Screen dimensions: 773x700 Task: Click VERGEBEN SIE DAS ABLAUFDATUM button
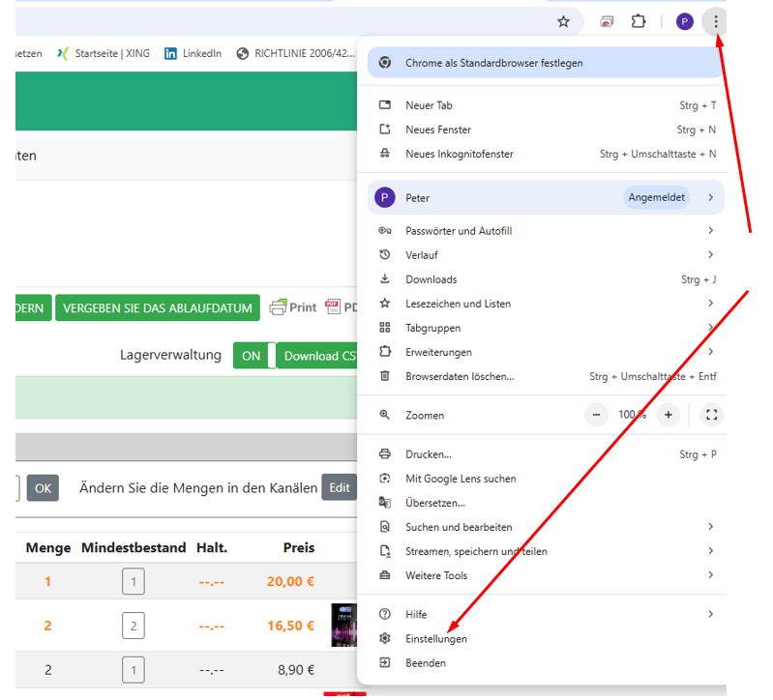click(x=158, y=307)
